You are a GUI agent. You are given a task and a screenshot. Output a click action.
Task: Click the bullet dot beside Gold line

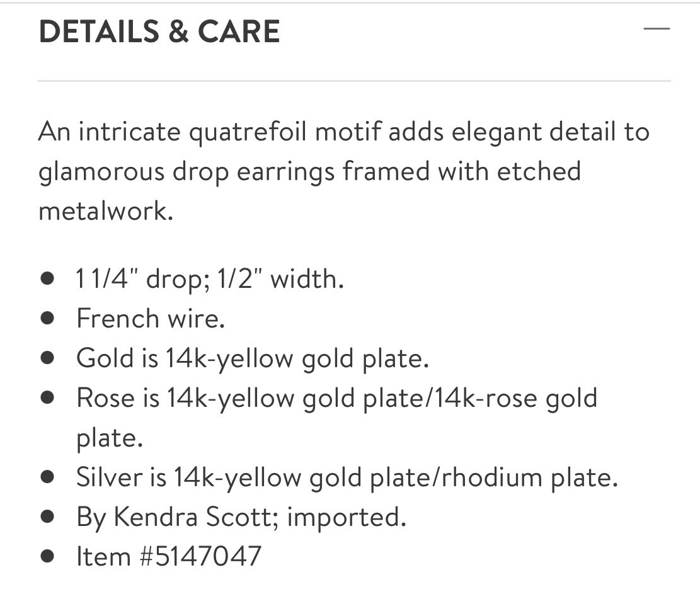tap(47, 358)
